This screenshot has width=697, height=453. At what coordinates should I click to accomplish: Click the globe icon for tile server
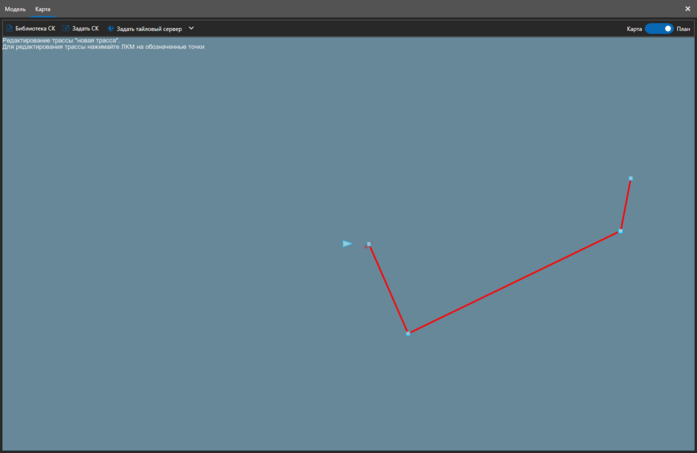[111, 29]
